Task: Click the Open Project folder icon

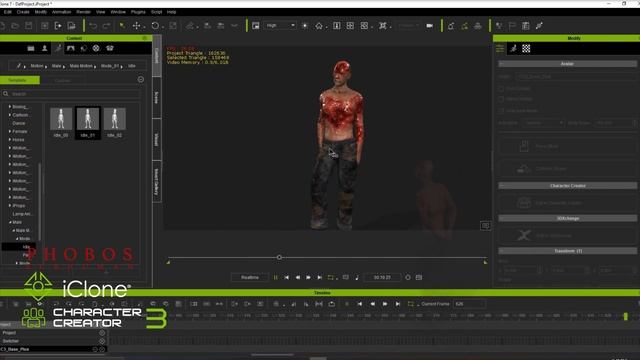Action: coord(15,26)
